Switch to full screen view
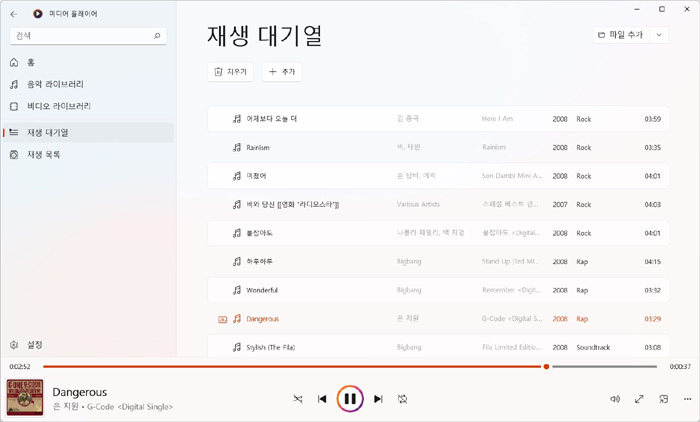The width and height of the screenshot is (700, 422). coord(639,399)
